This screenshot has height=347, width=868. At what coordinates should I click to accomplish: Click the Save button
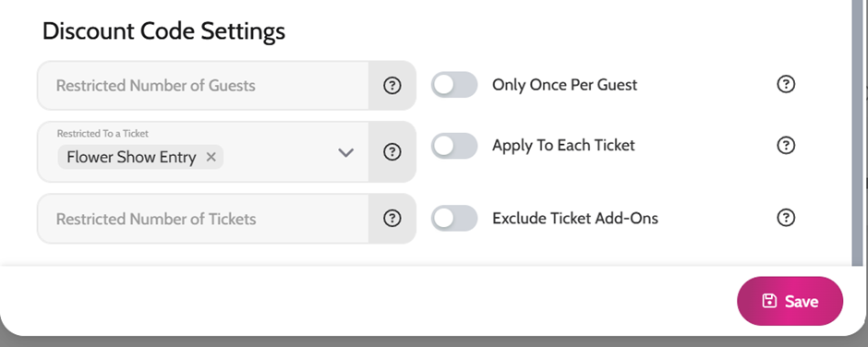tap(790, 301)
